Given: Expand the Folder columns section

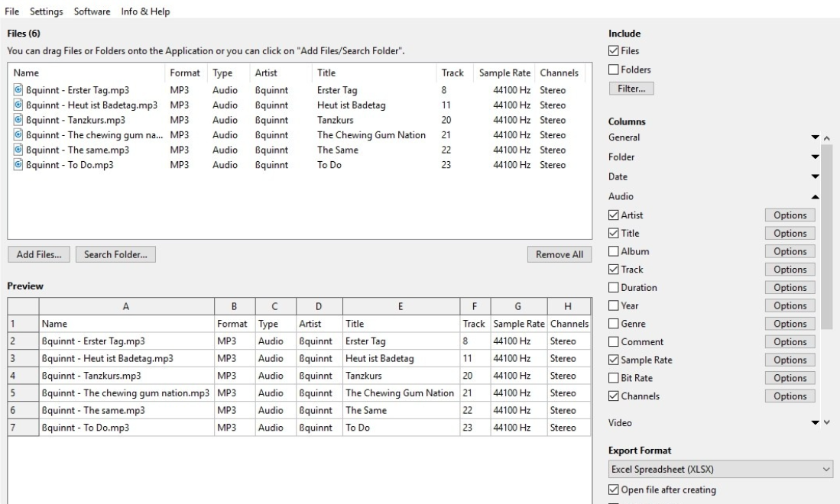Looking at the screenshot, I should 815,157.
